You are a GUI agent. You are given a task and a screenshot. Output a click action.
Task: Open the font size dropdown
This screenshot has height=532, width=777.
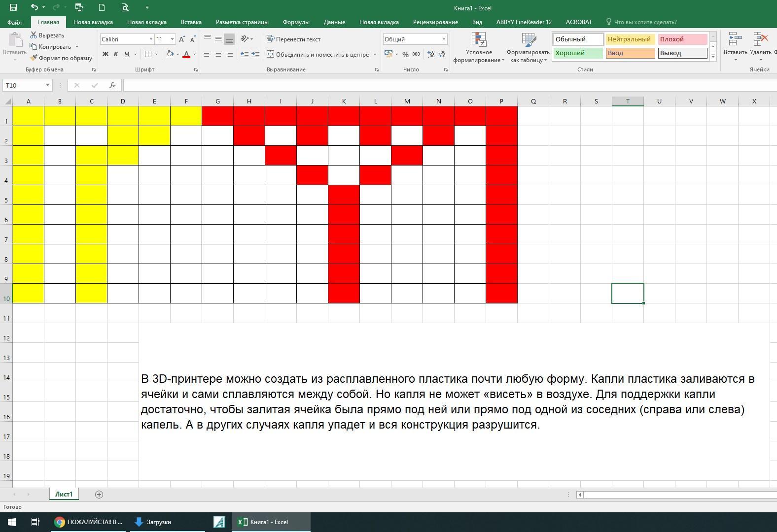pos(172,39)
